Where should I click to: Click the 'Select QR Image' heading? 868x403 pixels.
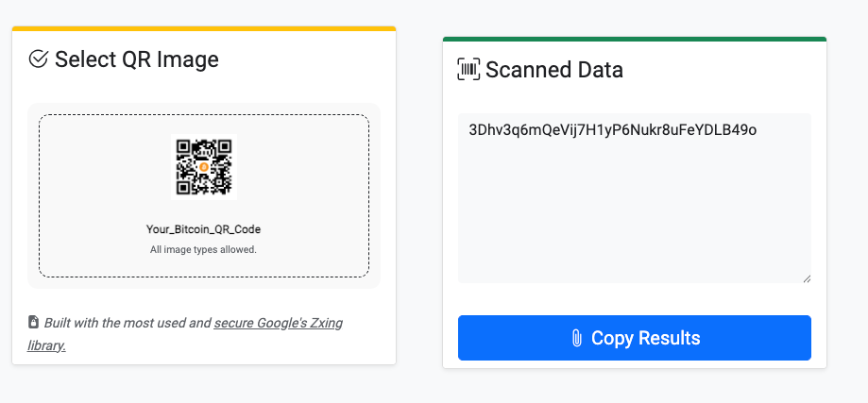click(x=136, y=59)
